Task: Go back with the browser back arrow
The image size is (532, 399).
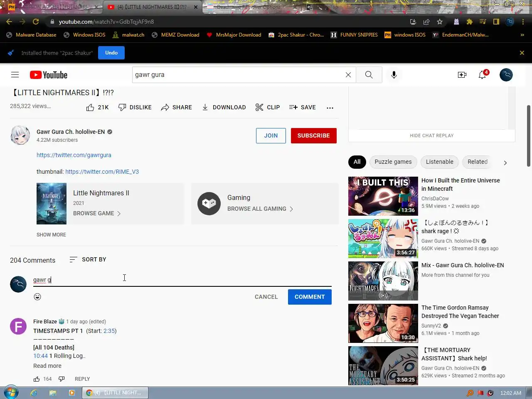Action: [9, 22]
